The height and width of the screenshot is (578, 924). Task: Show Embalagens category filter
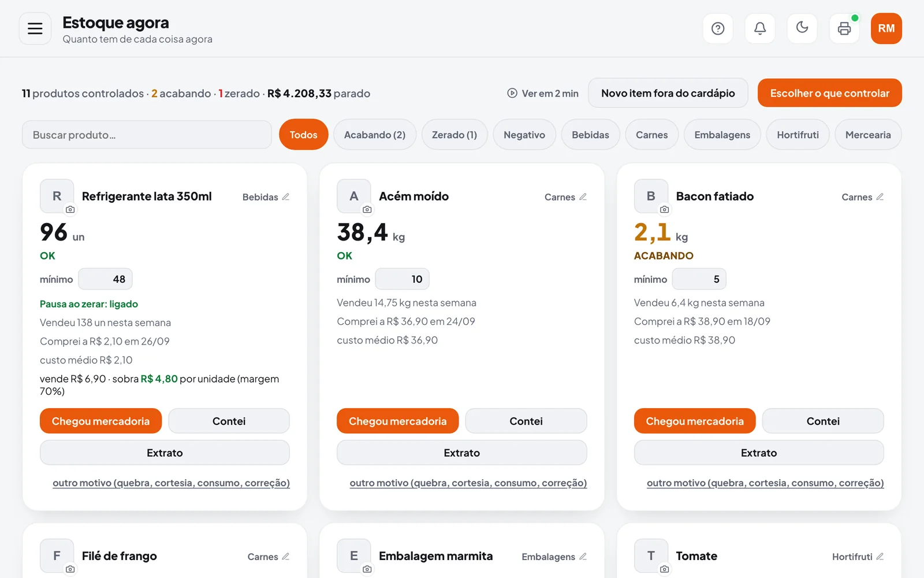pos(722,135)
